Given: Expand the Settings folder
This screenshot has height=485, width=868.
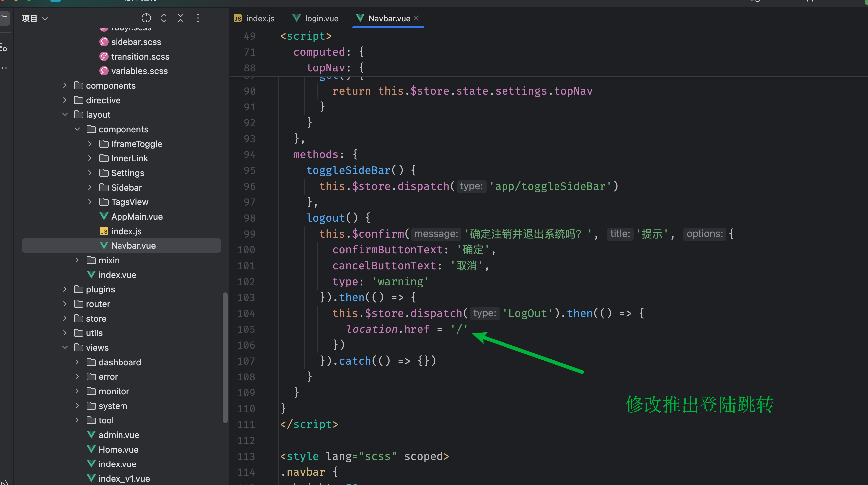Looking at the screenshot, I should click(x=90, y=173).
